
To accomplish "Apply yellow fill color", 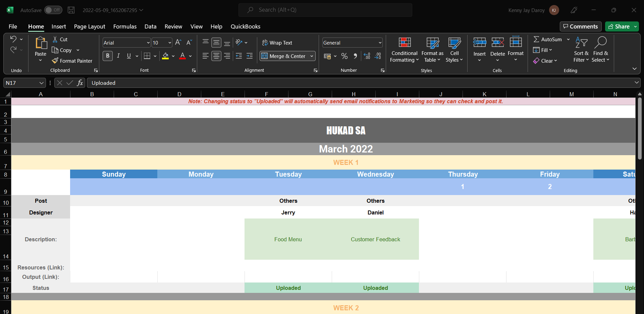I will pos(165,56).
